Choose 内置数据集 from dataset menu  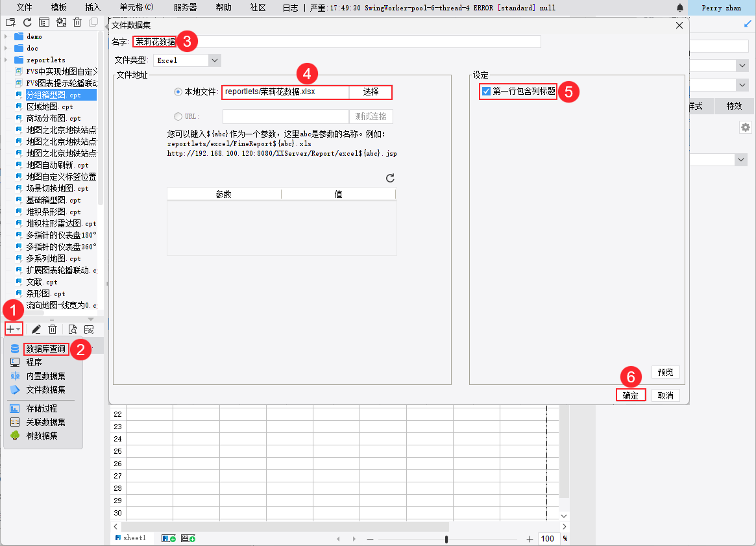[46, 376]
